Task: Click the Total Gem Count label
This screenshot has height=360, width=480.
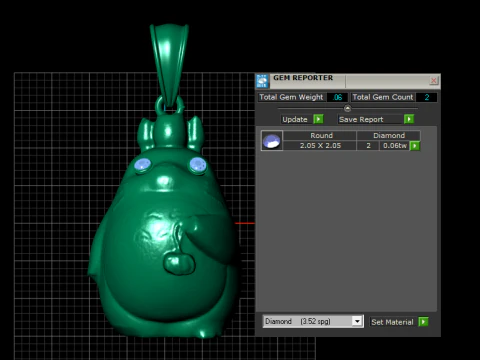Action: pyautogui.click(x=383, y=97)
